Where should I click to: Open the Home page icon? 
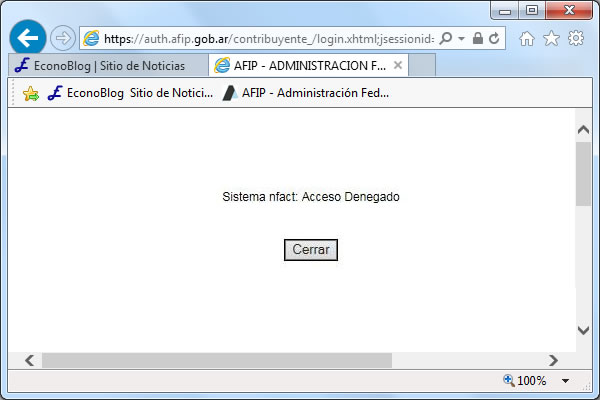[527, 38]
